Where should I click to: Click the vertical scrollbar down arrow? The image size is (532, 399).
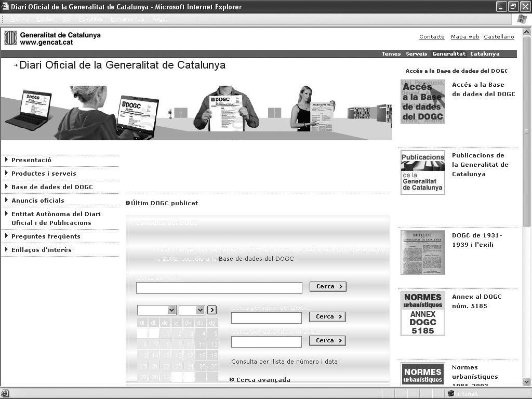pos(527,381)
